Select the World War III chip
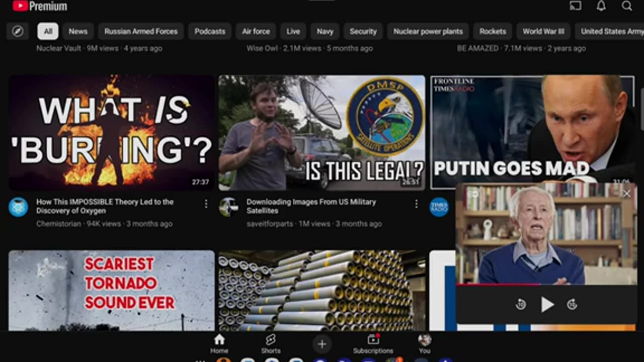Screen dimensions: 644x362 pos(543,31)
